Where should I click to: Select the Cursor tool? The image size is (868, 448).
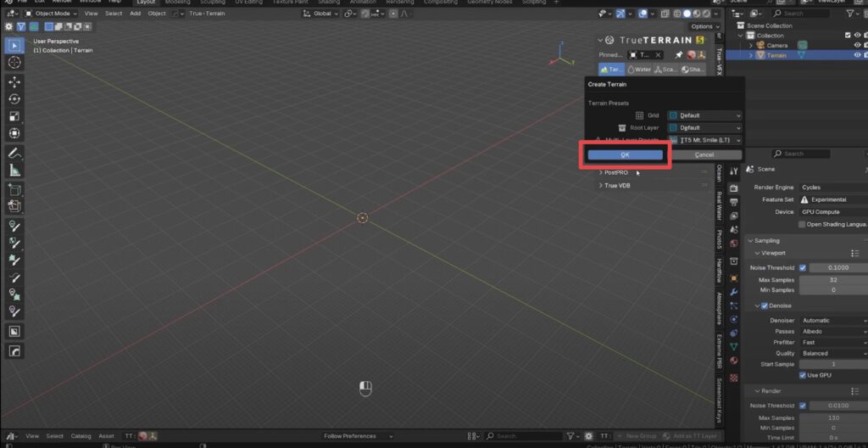click(x=14, y=62)
